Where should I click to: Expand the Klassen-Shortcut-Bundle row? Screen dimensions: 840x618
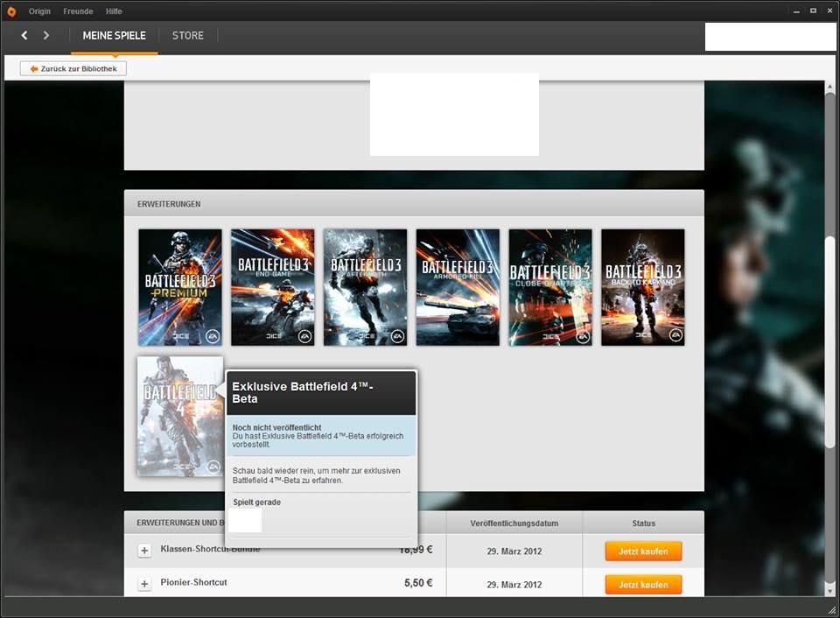pos(144,551)
